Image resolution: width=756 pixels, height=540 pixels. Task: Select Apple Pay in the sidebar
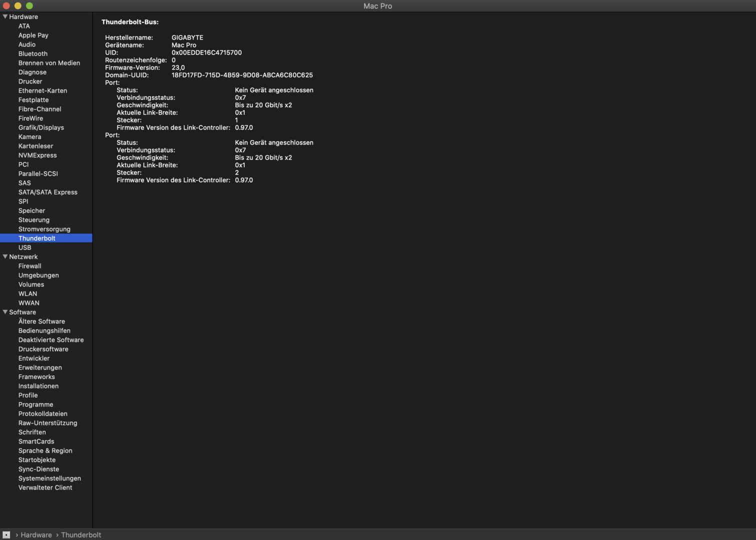[x=33, y=35]
